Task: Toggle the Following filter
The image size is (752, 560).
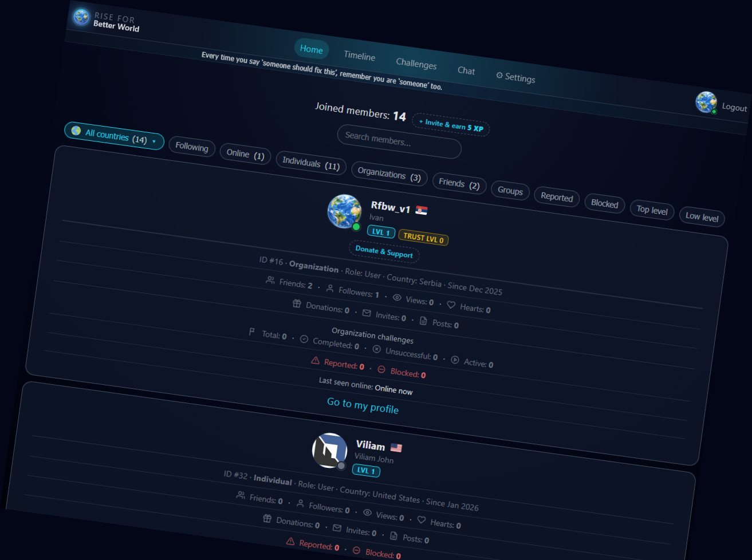Action: click(x=192, y=147)
